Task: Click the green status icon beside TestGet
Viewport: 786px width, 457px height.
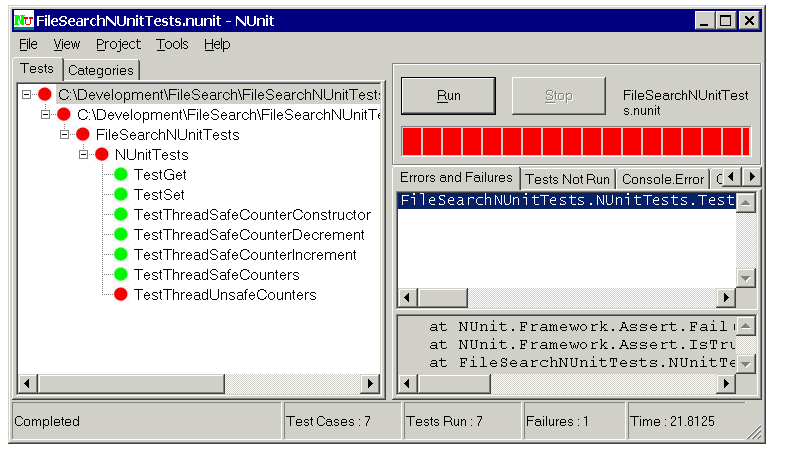Action: tap(120, 175)
